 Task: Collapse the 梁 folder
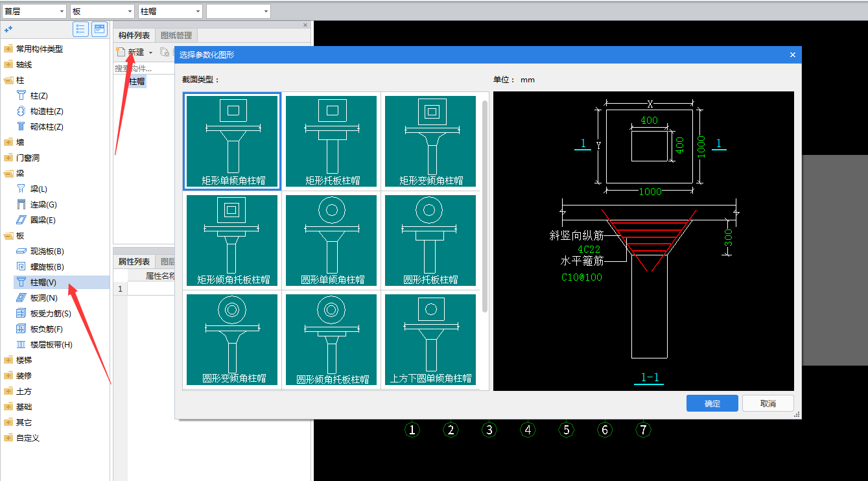pyautogui.click(x=8, y=173)
